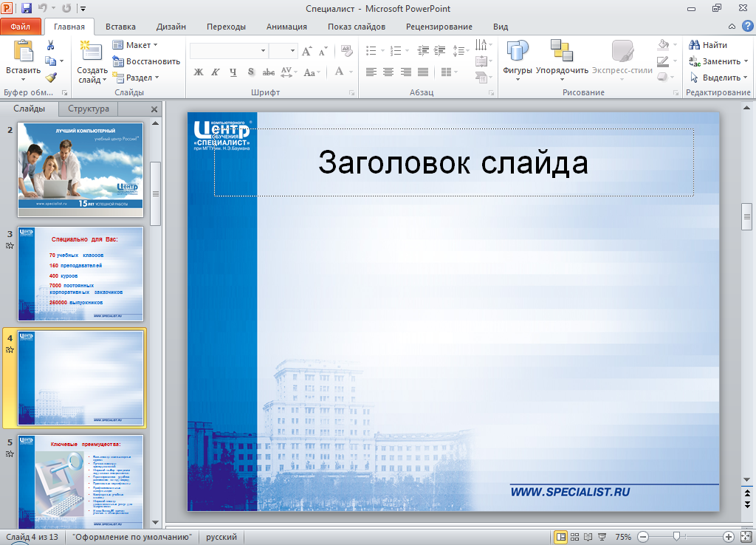Image resolution: width=756 pixels, height=545 pixels.
Task: Select the Format Painter brush icon
Action: (x=50, y=78)
